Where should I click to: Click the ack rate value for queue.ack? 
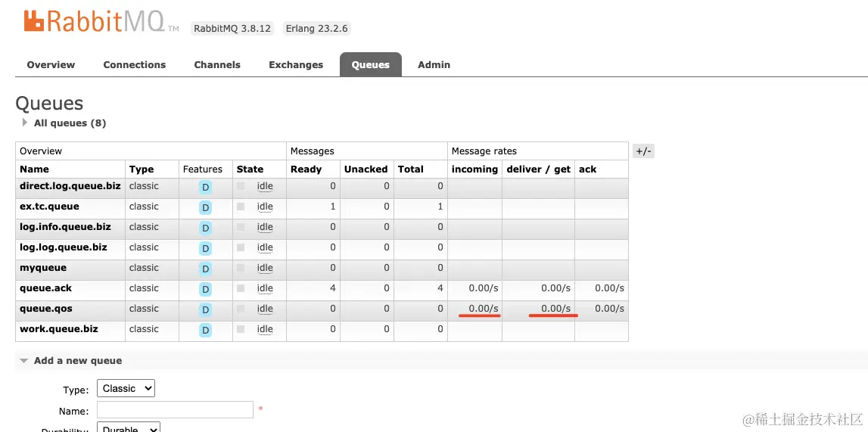609,288
